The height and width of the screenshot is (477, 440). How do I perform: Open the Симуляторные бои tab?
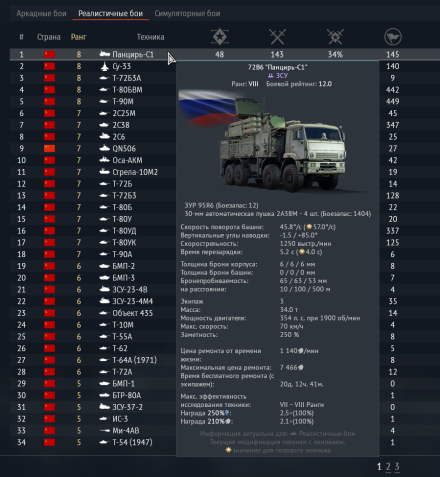pyautogui.click(x=187, y=14)
